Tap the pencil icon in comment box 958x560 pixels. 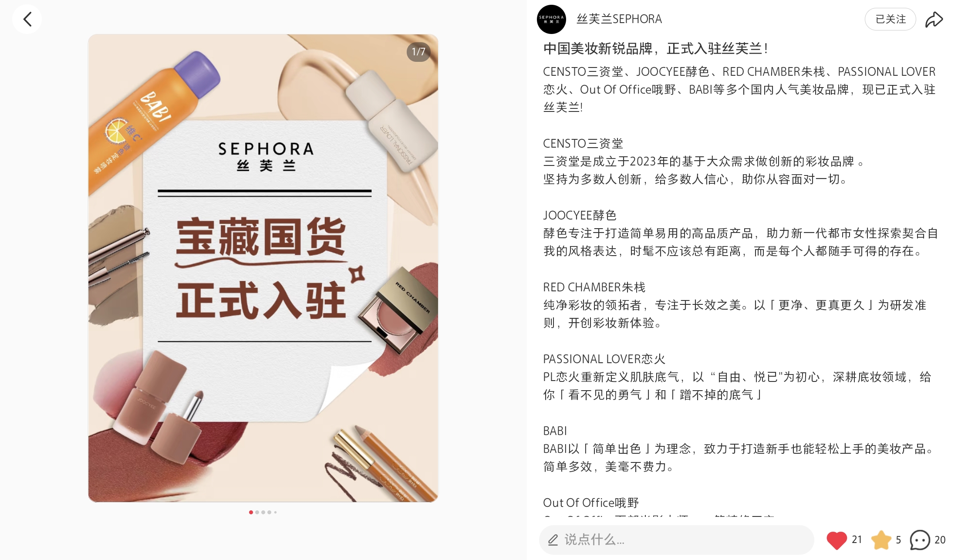pos(553,540)
